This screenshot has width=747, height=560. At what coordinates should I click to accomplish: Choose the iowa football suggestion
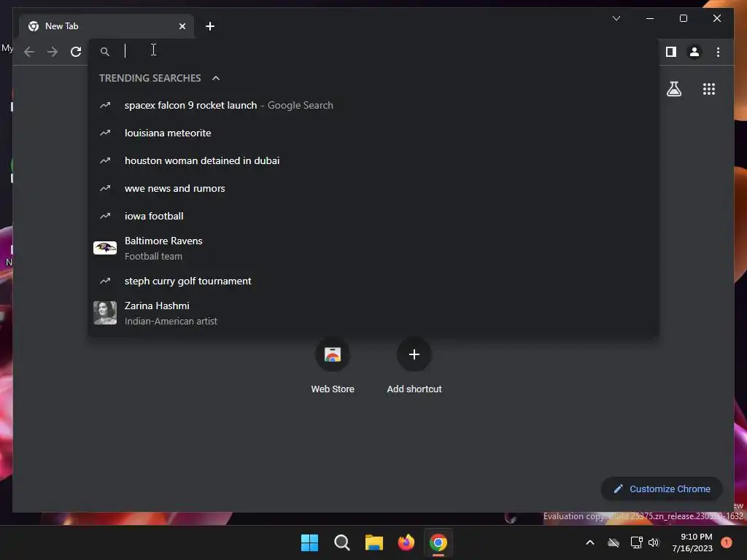point(373,216)
